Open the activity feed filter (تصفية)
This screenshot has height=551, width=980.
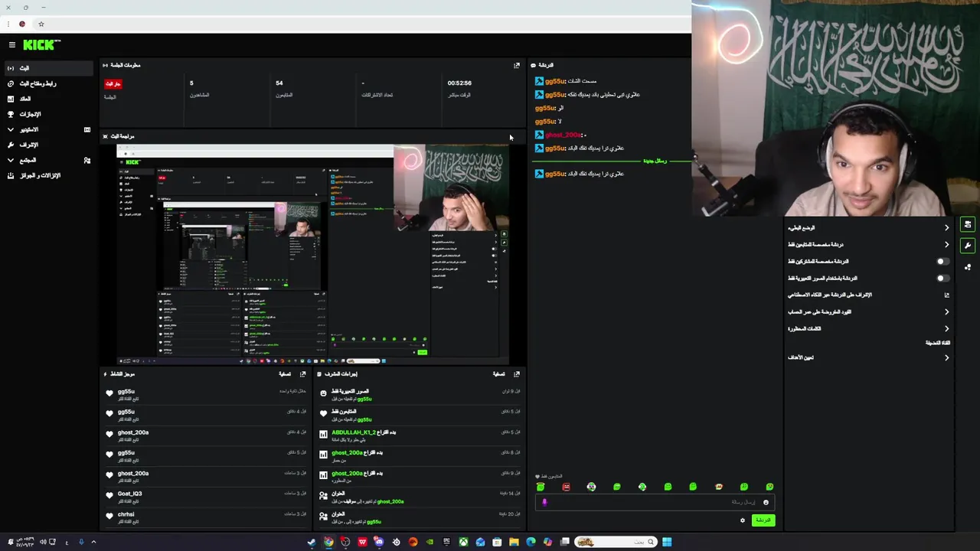point(285,374)
